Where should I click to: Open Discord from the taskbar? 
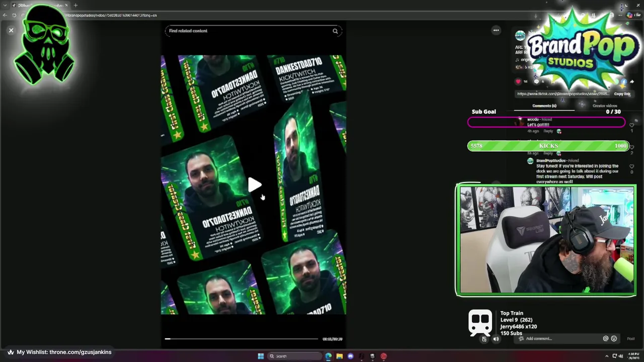[351, 356]
